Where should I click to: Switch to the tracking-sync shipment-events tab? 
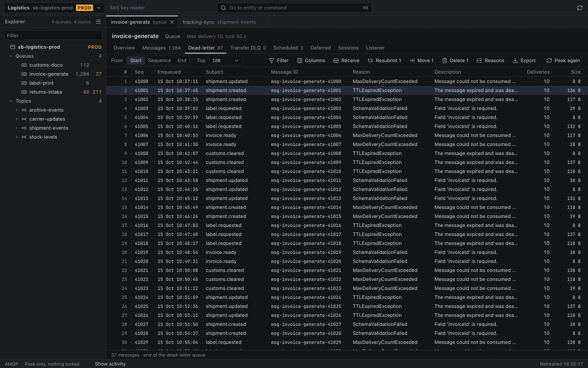pyautogui.click(x=223, y=22)
